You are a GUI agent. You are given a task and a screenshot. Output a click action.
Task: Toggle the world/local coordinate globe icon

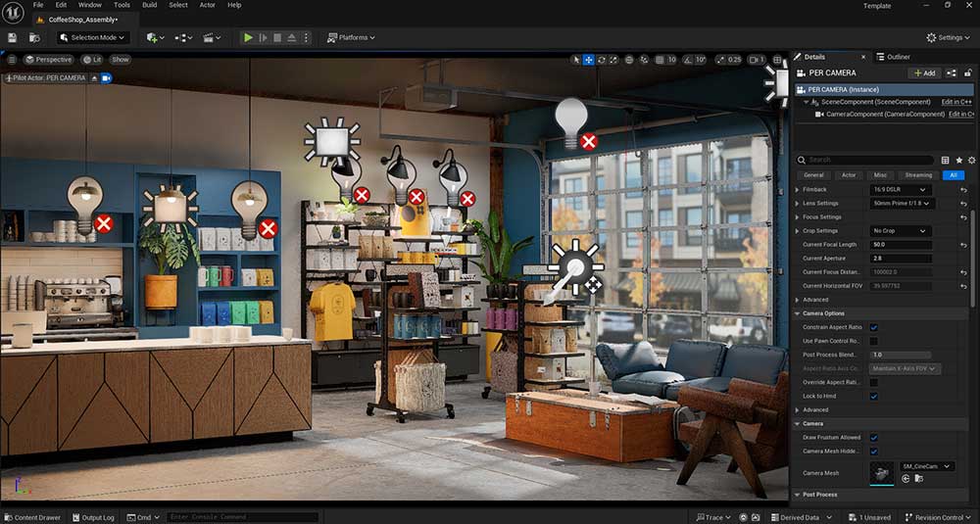[629, 60]
